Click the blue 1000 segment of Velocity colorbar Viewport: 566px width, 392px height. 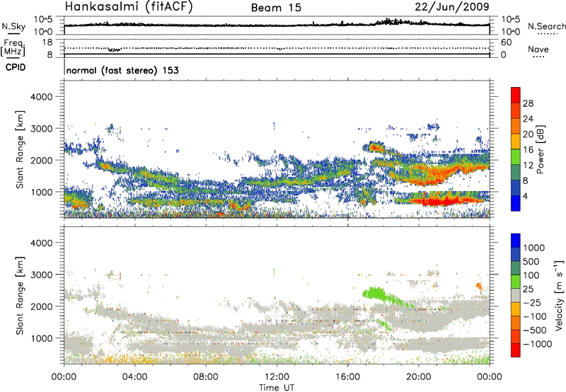[516, 241]
